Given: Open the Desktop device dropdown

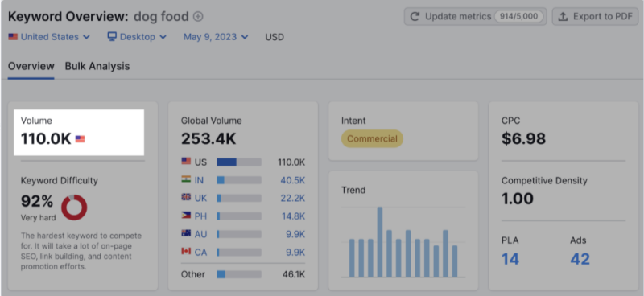Looking at the screenshot, I should (137, 37).
